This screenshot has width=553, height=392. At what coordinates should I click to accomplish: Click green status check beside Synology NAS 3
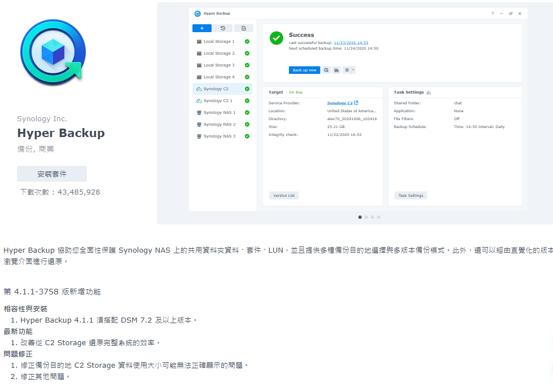247,136
